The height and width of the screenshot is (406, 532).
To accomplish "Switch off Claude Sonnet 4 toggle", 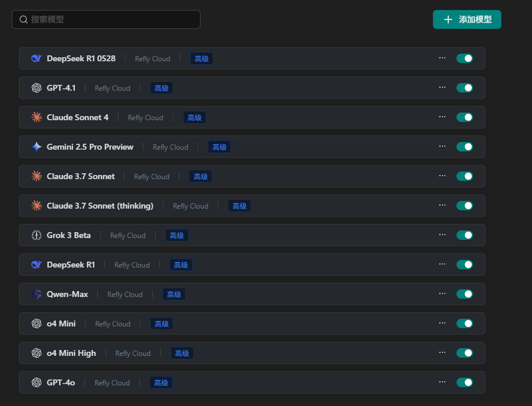I will (465, 118).
